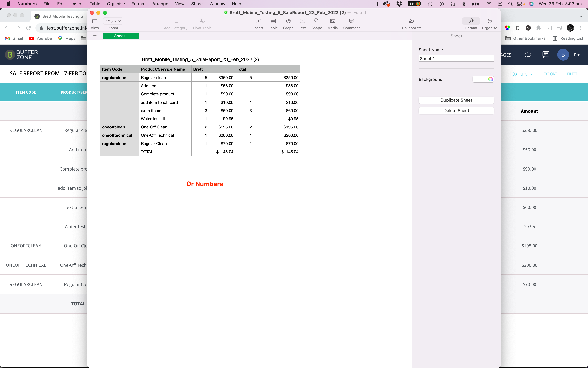The width and height of the screenshot is (588, 368).
Task: Select the oneofftechnical cell
Action: point(120,135)
